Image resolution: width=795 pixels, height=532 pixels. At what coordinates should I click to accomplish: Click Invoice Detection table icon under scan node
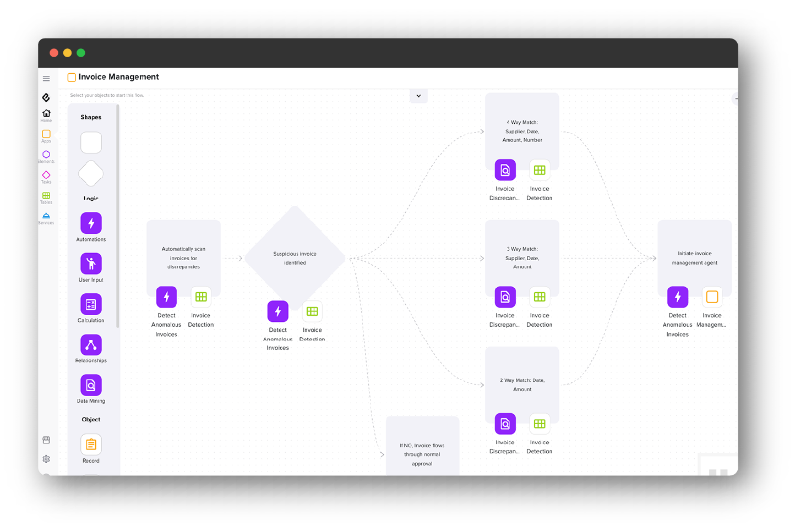tap(201, 297)
